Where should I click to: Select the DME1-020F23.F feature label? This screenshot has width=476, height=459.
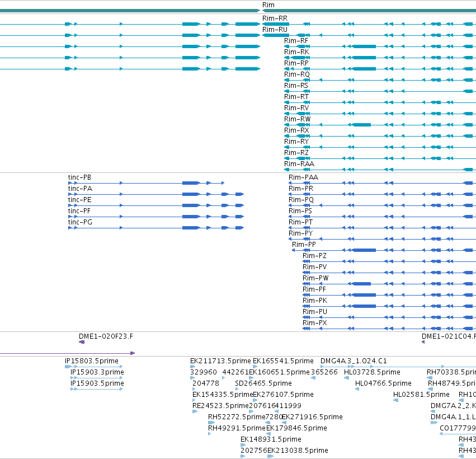[106, 336]
